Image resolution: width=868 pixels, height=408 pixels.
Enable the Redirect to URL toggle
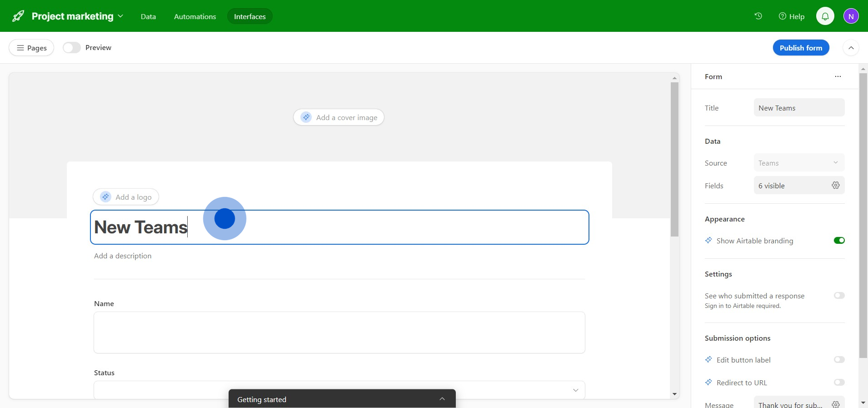click(839, 383)
